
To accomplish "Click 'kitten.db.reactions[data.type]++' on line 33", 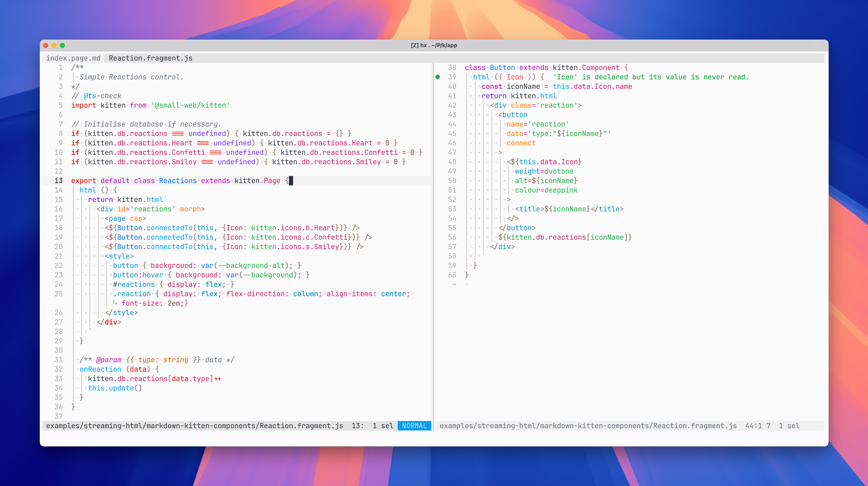I will [x=155, y=378].
